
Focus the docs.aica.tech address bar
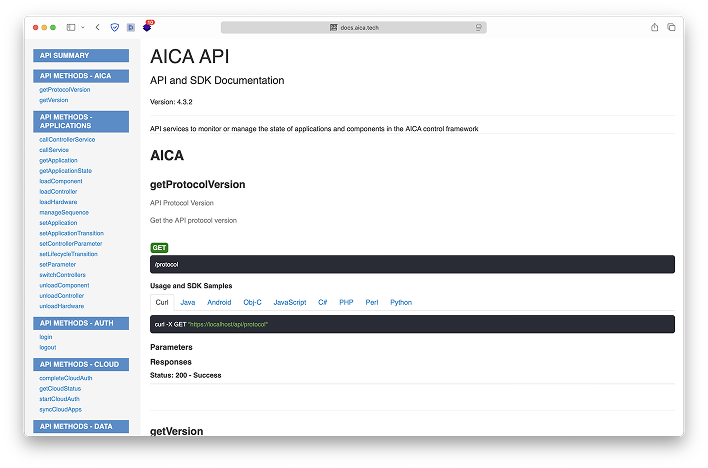pos(354,28)
